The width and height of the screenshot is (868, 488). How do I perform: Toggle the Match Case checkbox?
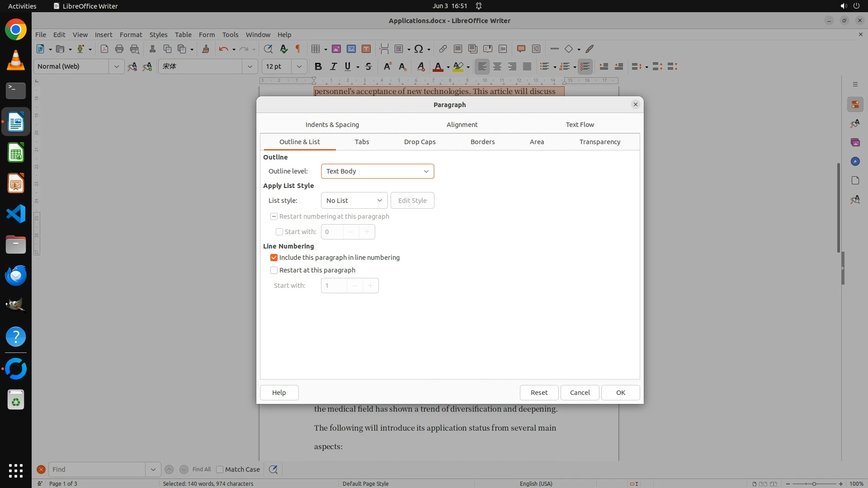pos(220,469)
